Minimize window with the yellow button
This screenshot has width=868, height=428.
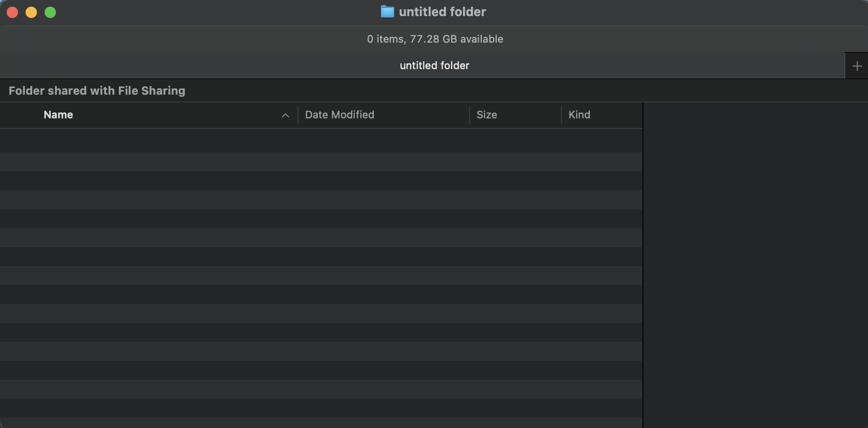point(31,12)
